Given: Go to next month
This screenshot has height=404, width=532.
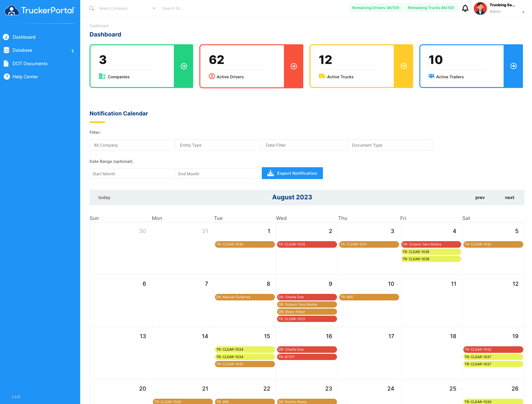Looking at the screenshot, I should [510, 197].
